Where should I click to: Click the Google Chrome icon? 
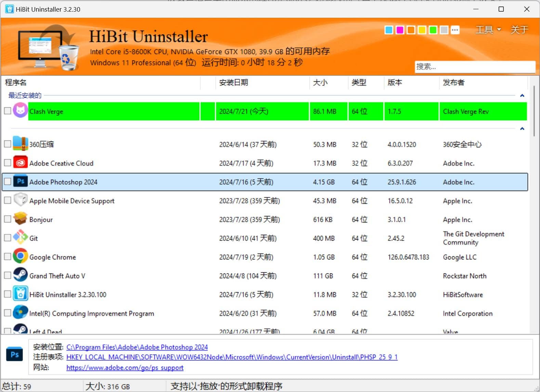click(x=20, y=256)
